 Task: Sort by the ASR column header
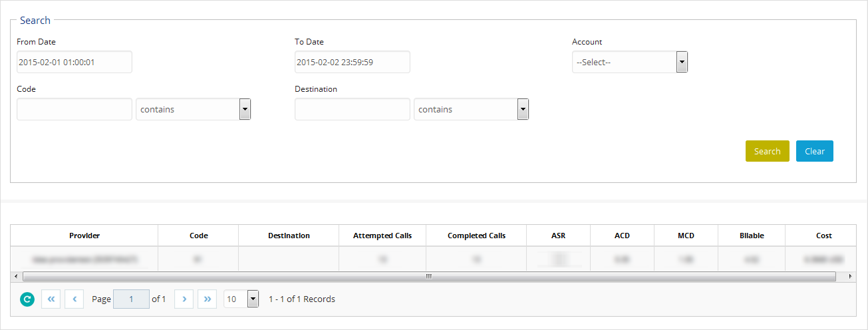click(558, 236)
